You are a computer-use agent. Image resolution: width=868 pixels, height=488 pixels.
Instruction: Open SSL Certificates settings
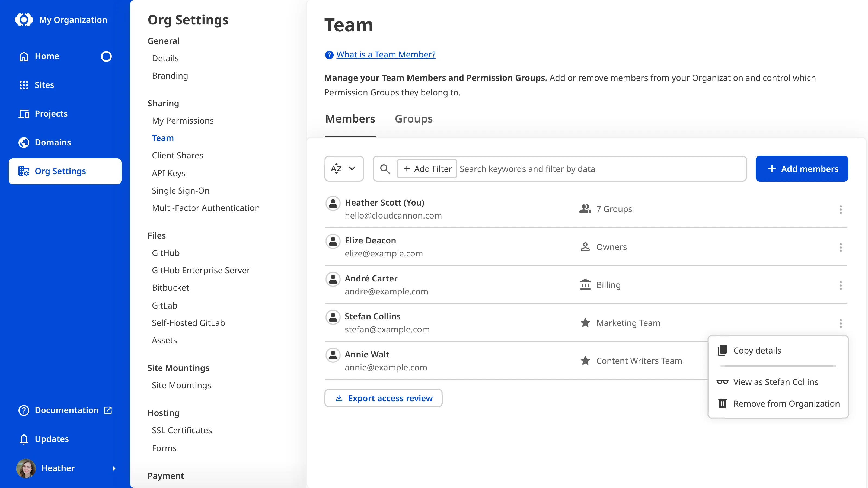[x=182, y=430]
